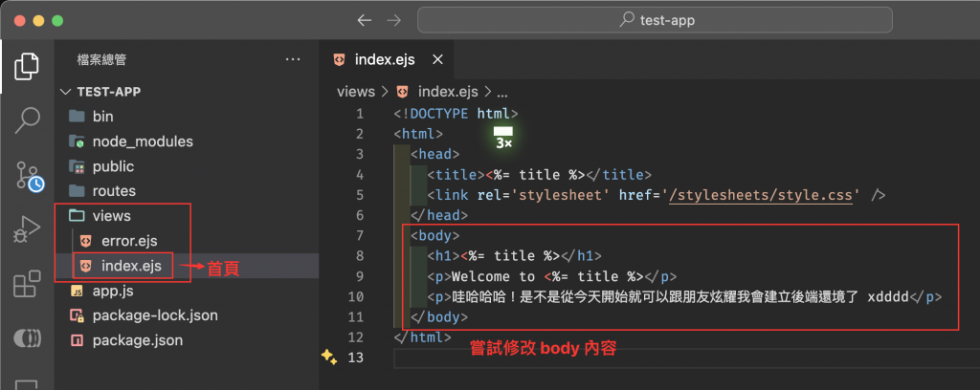Viewport: 980px width, 390px height.
Task: Collapse the views folder
Action: 78,216
